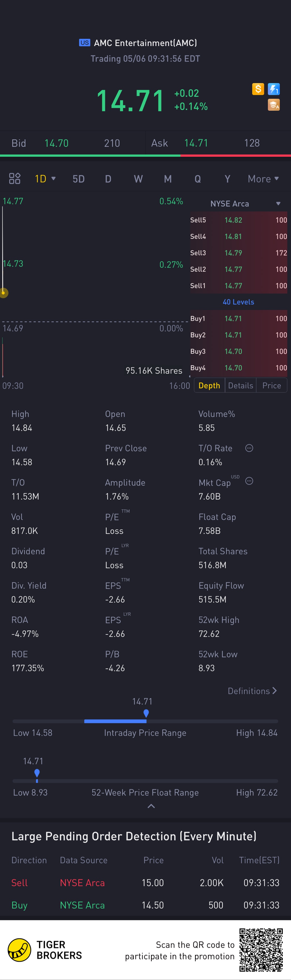
Task: Tap the info icon beside T/O Rate
Action: 249,448
